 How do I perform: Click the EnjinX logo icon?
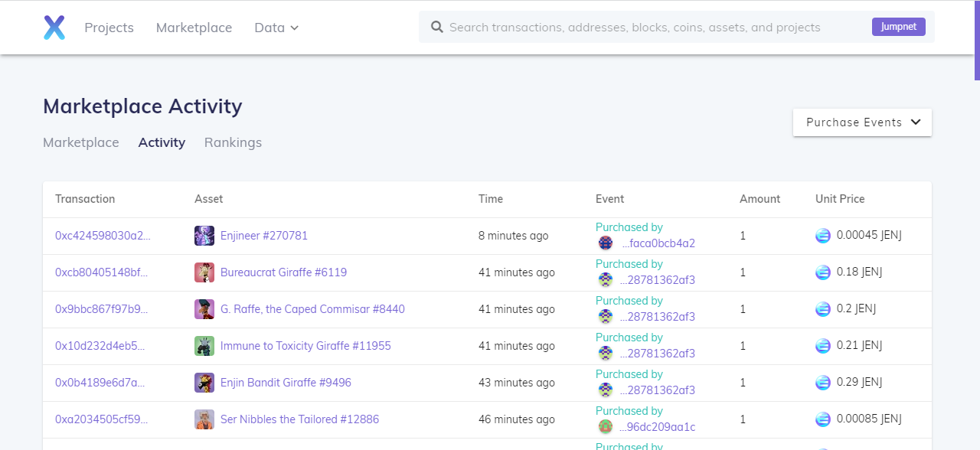54,28
